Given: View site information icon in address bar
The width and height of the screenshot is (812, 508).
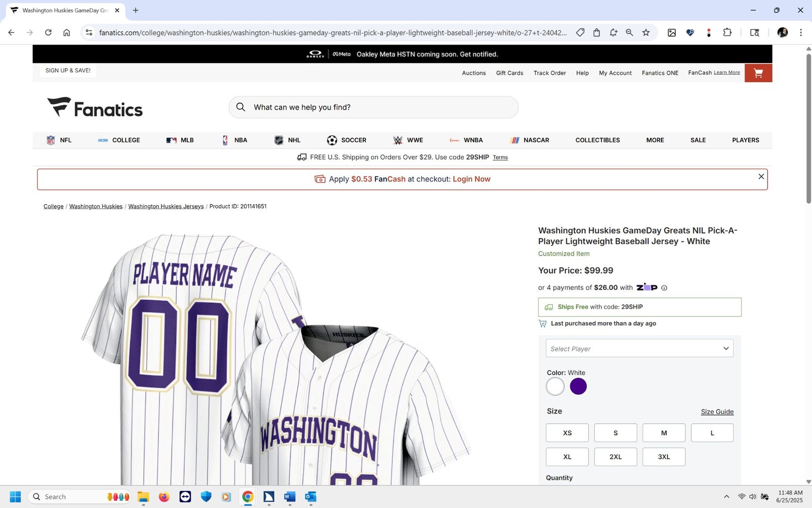Looking at the screenshot, I should tap(89, 33).
